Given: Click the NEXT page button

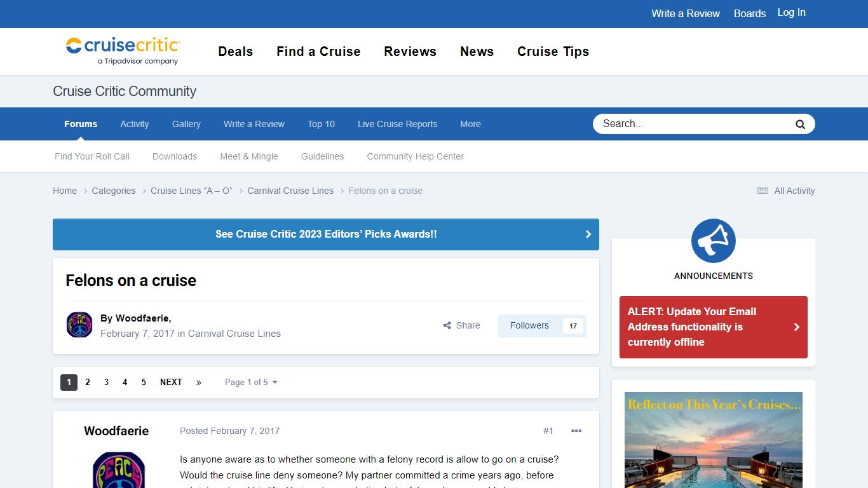Looking at the screenshot, I should coord(171,383).
